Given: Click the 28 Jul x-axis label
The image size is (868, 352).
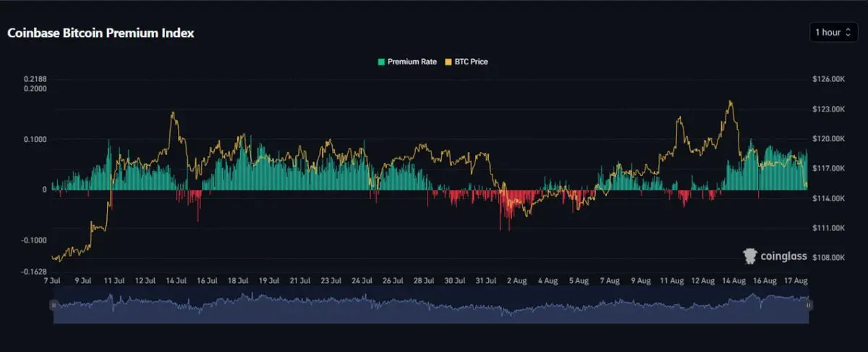Looking at the screenshot, I should pyautogui.click(x=424, y=280).
